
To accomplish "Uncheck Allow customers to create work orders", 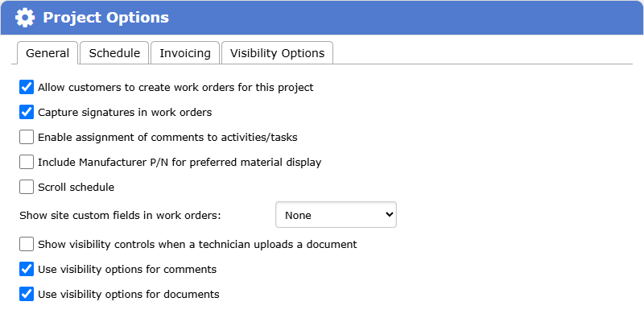I will (x=27, y=87).
